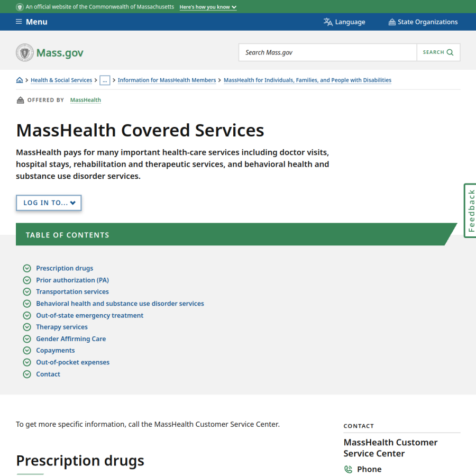Click circle arrow icon beside Gender Affirming Care
The height and width of the screenshot is (476, 476).
click(x=27, y=339)
